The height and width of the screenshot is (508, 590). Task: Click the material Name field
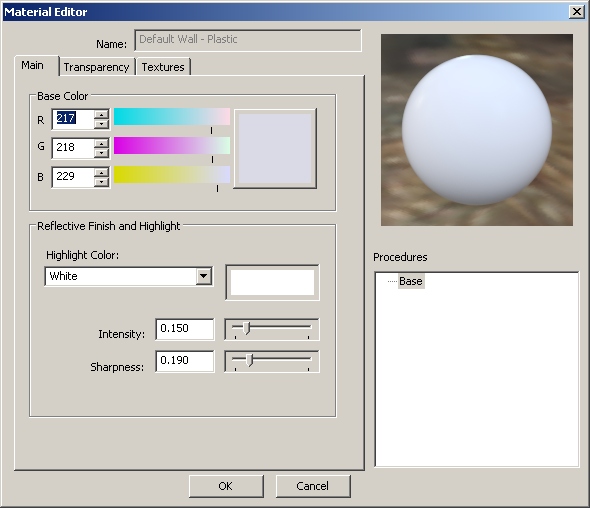pos(248,40)
